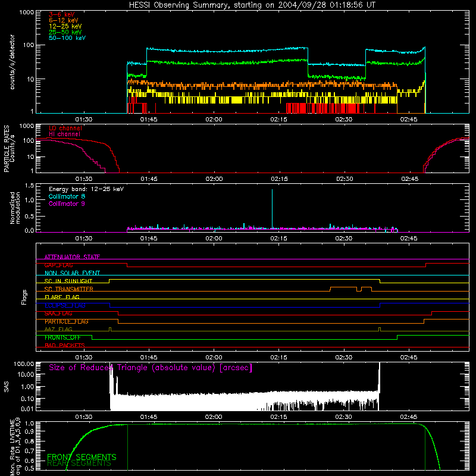Click the 0.9 tick on livetime y-axis
Viewport: 476px width, 476px height.
[x=30, y=431]
